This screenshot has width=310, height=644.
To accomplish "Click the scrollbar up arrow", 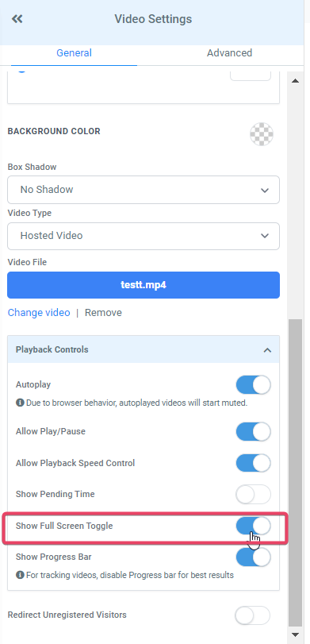I will coord(295,81).
